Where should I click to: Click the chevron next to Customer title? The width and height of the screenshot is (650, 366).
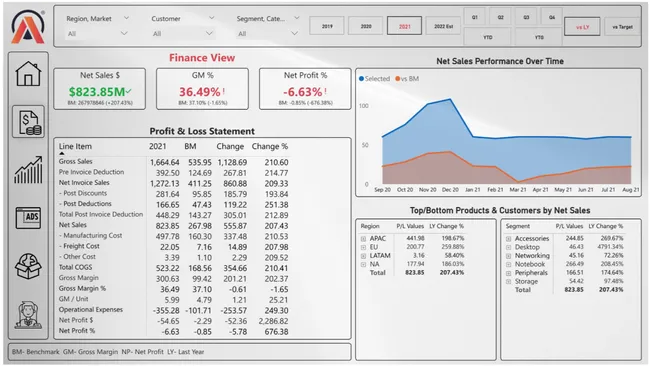point(211,18)
